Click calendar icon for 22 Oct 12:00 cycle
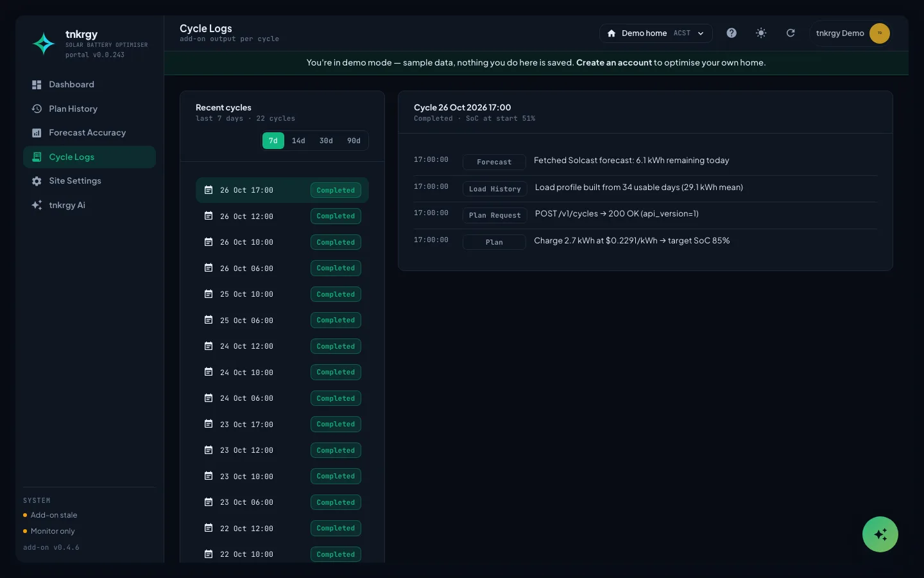 (x=209, y=528)
